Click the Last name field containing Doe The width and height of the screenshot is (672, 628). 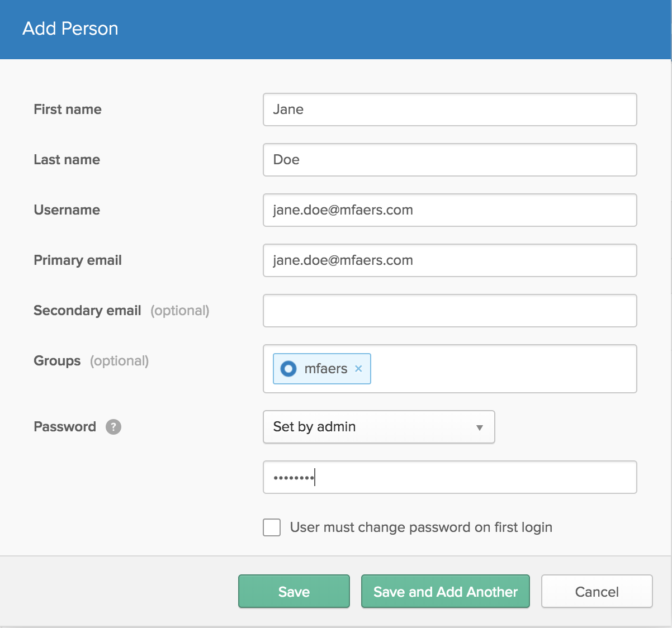(x=449, y=160)
